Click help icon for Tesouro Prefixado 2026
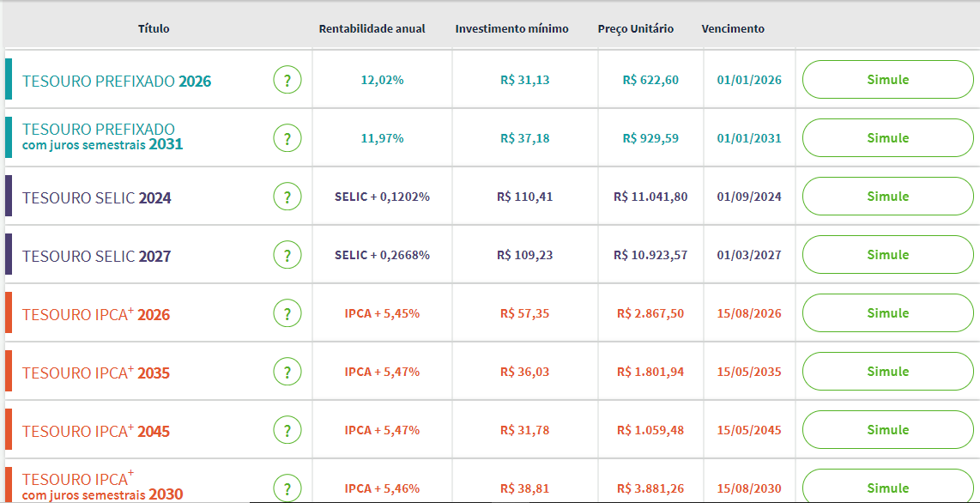 click(287, 81)
